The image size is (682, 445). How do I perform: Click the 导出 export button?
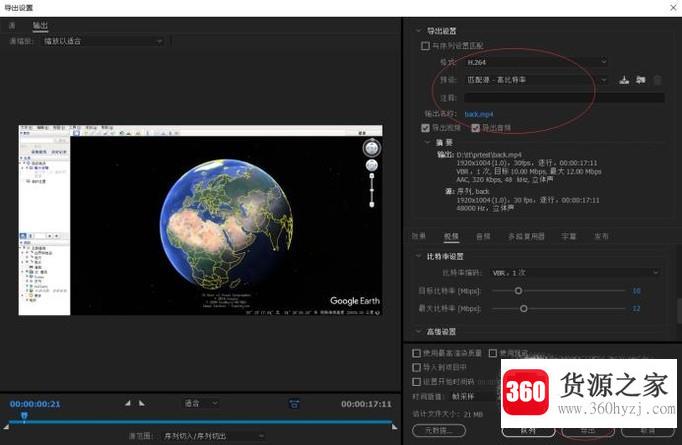pos(588,431)
